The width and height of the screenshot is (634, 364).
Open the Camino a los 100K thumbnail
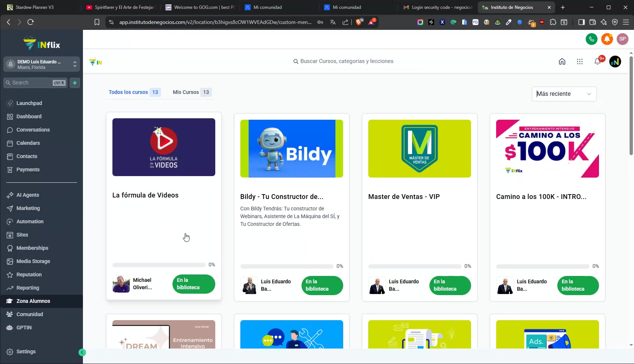(x=547, y=148)
